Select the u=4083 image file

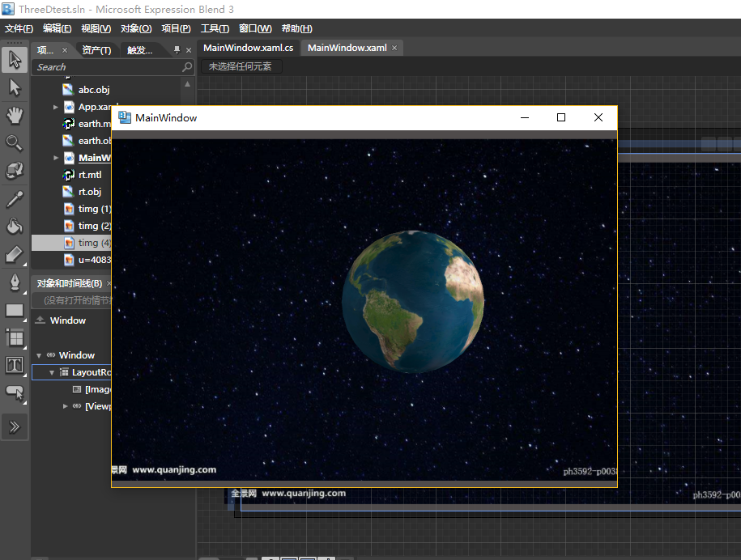point(95,260)
